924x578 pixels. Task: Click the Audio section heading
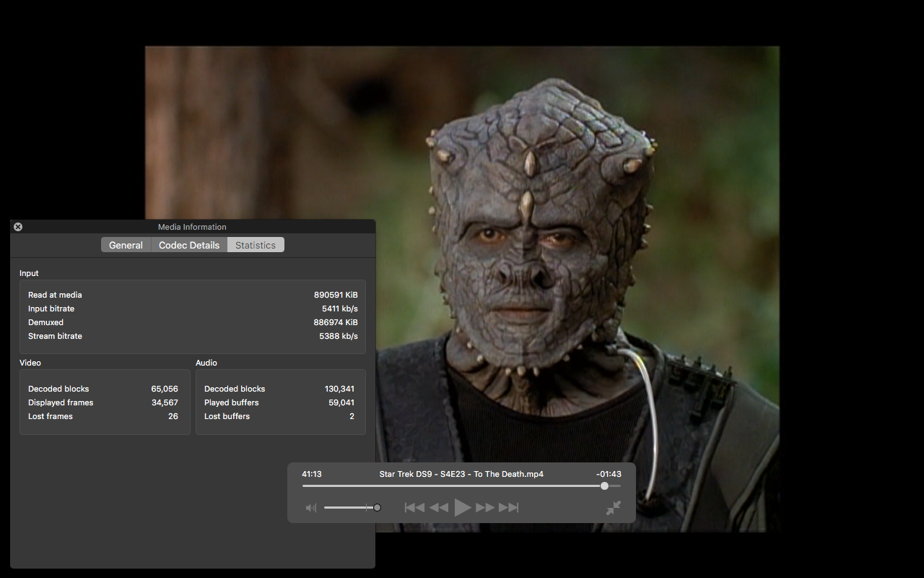206,363
